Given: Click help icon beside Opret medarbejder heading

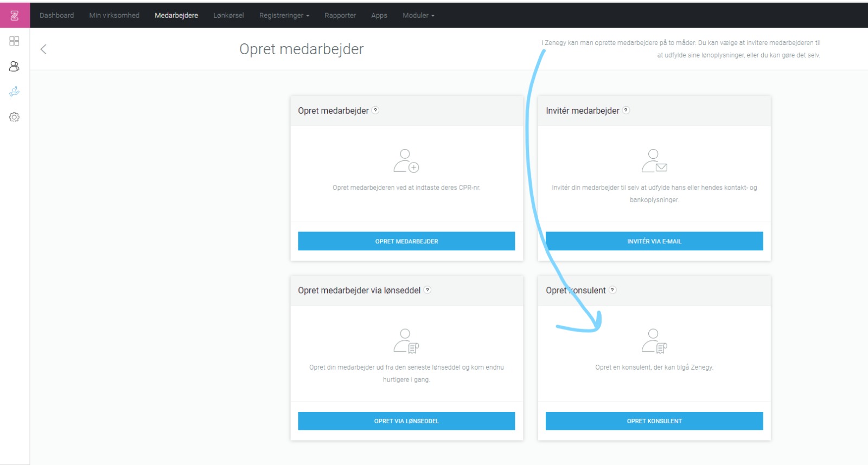Looking at the screenshot, I should coord(375,110).
